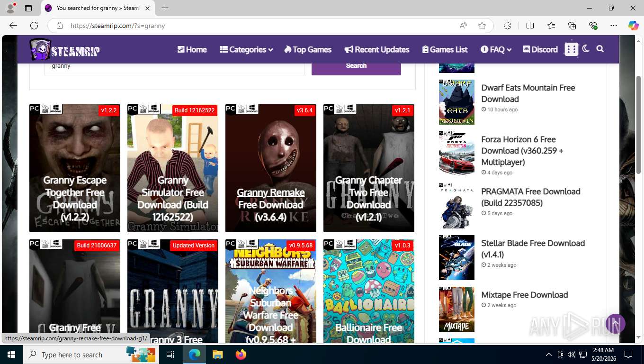Open Mixtape Free Download link
Viewport: 644px width, 364px height.
point(525,295)
